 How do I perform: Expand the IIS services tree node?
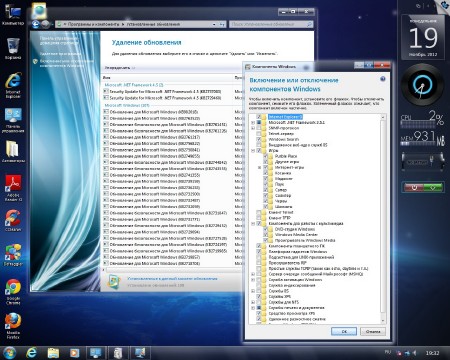pyautogui.click(x=253, y=291)
